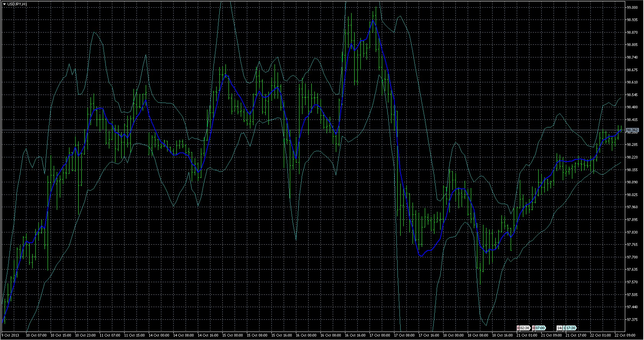Click the 17 Oct 16:00 time label
The width and height of the screenshot is (644, 340).
pos(429,335)
